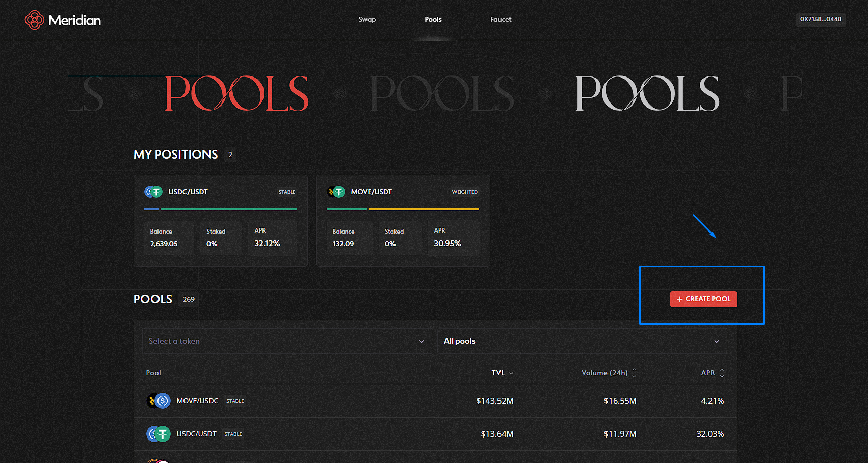
Task: Click the 32.03% APR value
Action: pos(711,434)
